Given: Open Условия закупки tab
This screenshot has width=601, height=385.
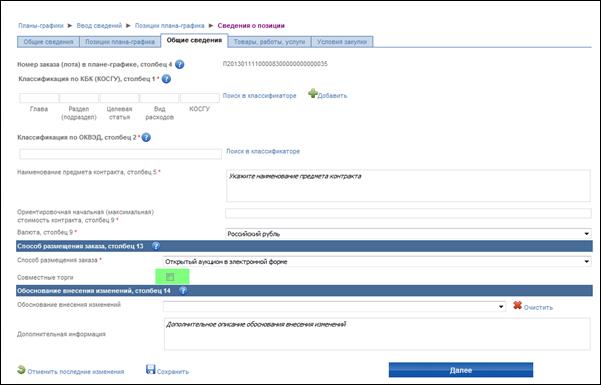Looking at the screenshot, I should pos(342,42).
